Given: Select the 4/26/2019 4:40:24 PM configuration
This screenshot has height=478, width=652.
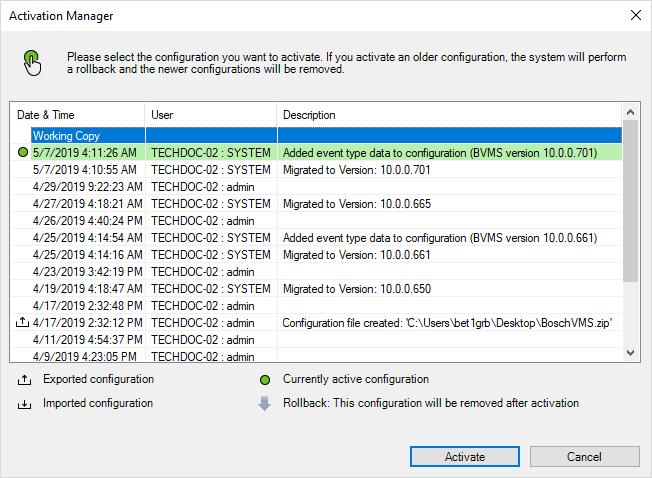Looking at the screenshot, I should (316, 221).
